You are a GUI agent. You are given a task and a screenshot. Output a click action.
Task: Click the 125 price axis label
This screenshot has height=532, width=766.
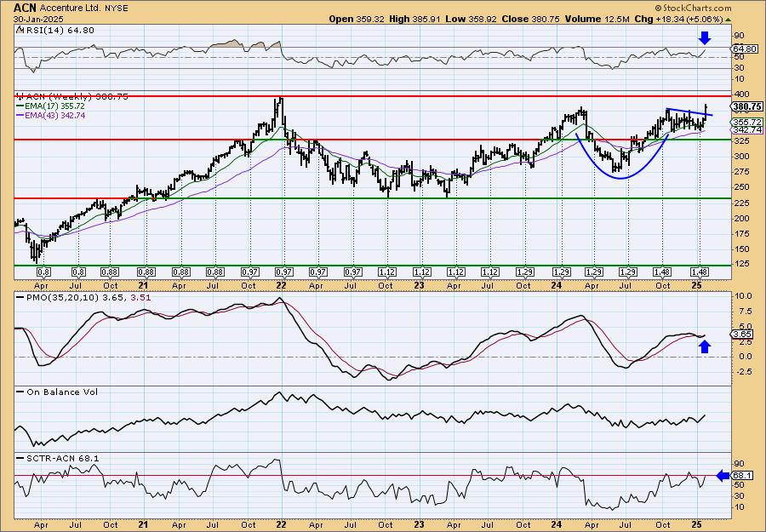pos(742,264)
